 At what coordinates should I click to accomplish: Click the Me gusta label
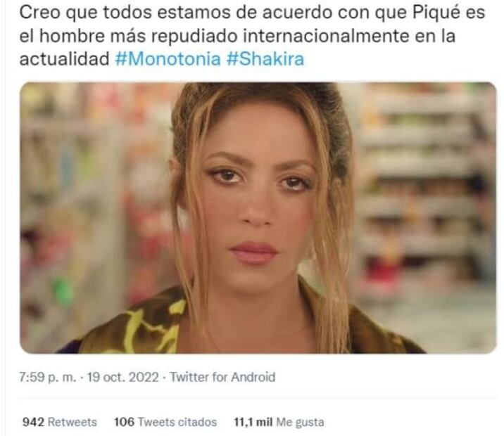[x=300, y=422]
